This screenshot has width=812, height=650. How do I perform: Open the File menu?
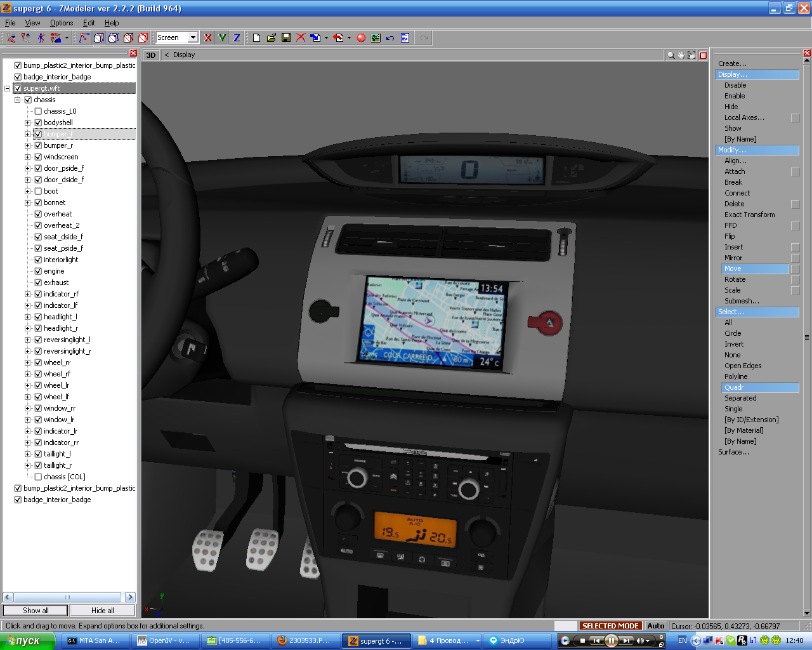(10, 23)
